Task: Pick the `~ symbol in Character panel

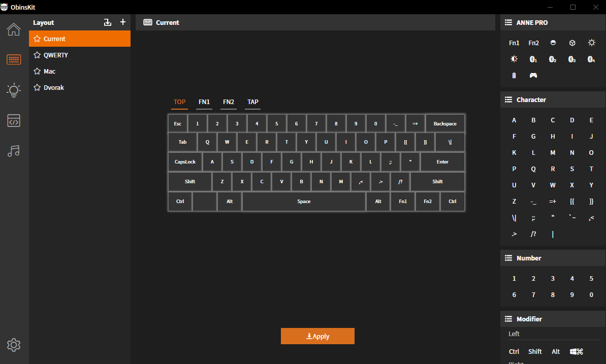Action: click(572, 218)
